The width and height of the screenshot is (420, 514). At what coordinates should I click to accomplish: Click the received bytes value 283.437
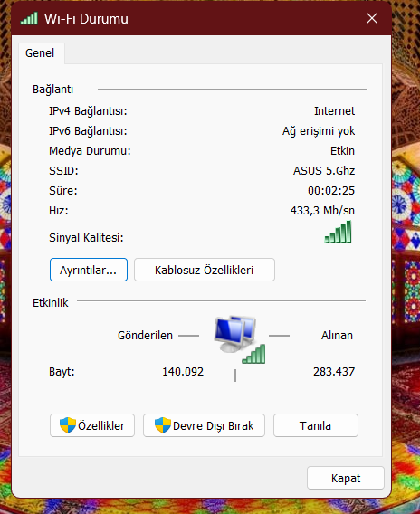point(334,372)
